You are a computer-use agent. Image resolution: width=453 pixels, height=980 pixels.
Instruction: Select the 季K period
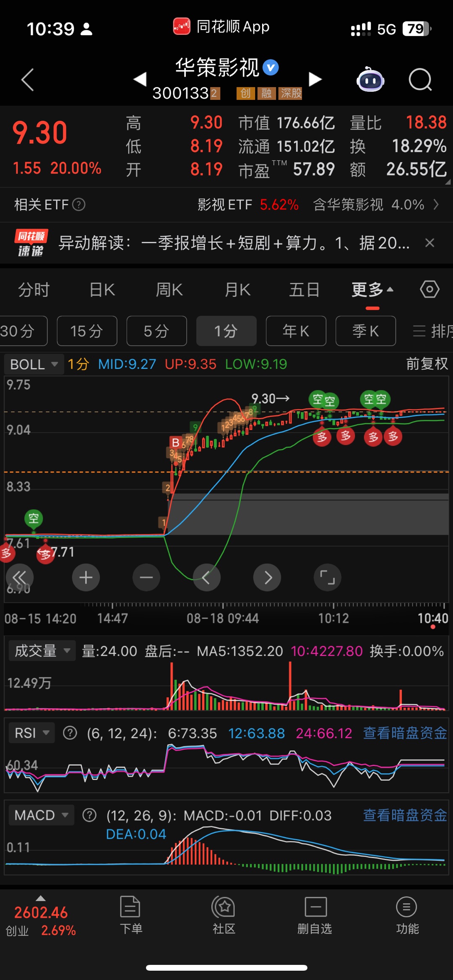[365, 331]
